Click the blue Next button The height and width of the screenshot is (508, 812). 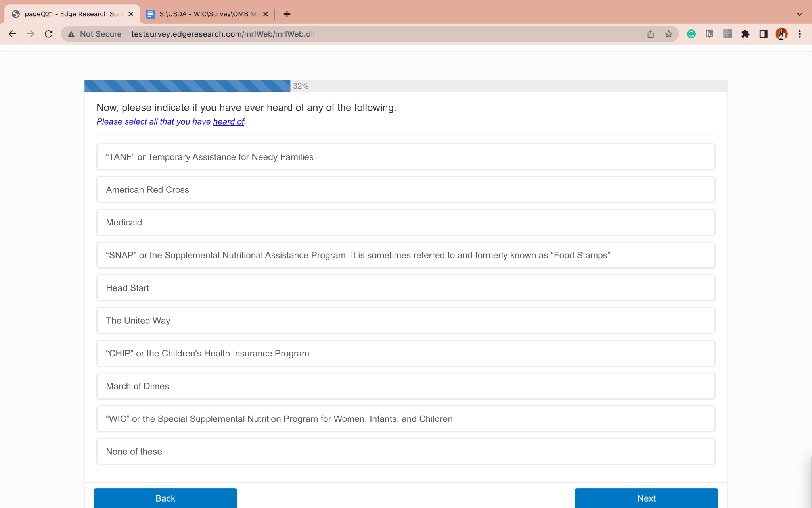(x=646, y=498)
